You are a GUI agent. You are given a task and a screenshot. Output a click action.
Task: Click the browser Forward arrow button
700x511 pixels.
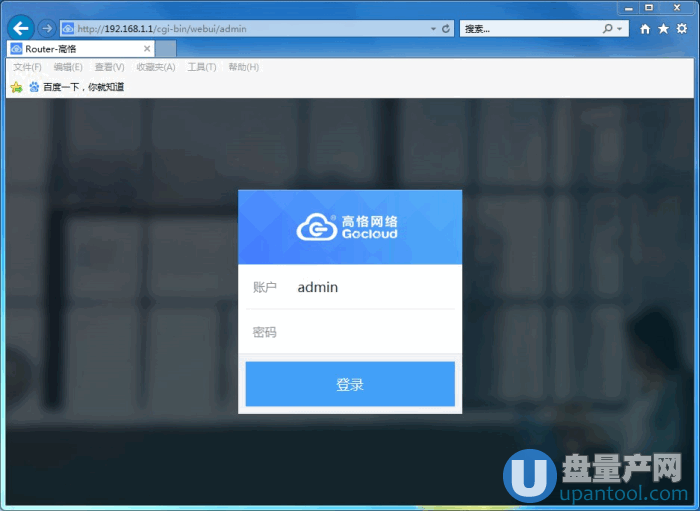(x=46, y=28)
